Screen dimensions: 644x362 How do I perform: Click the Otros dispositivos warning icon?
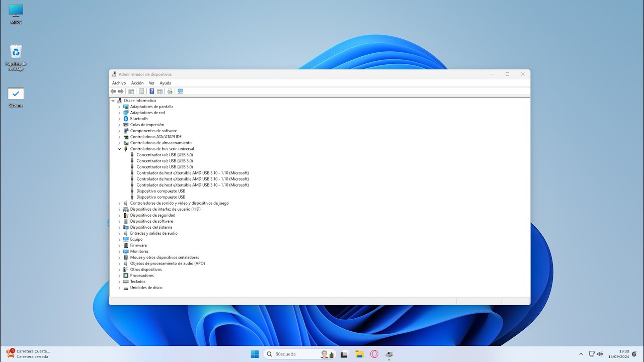click(x=126, y=269)
